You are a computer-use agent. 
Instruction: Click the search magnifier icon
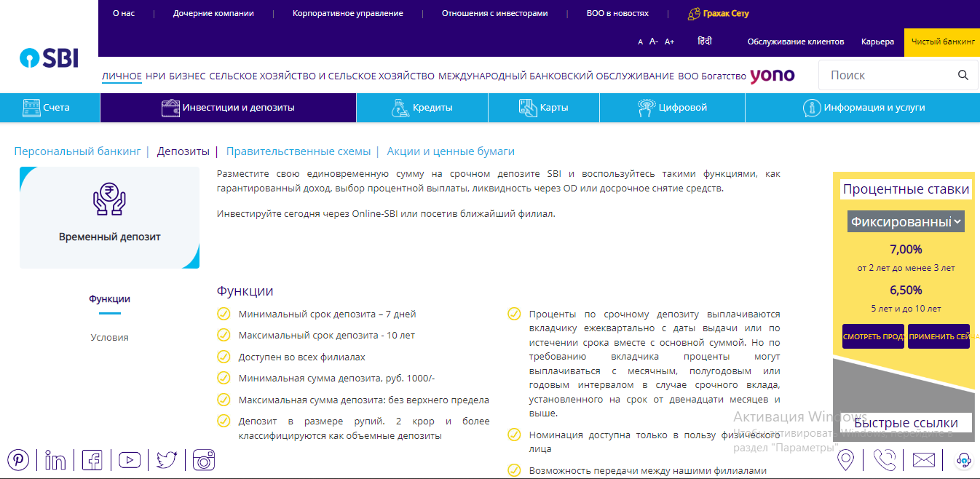963,75
